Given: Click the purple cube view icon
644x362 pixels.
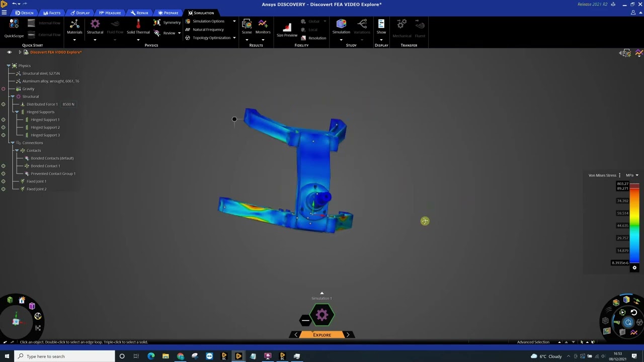Looking at the screenshot, I should [x=32, y=306].
